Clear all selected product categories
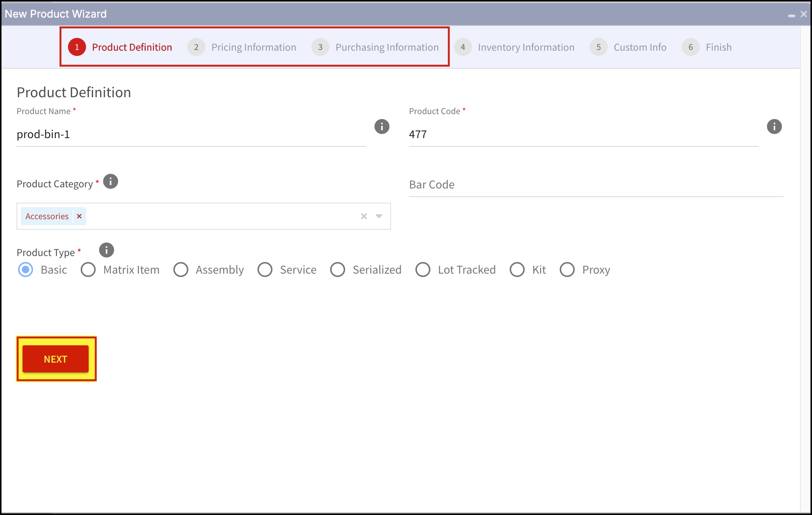Image resolution: width=812 pixels, height=515 pixels. coord(364,216)
